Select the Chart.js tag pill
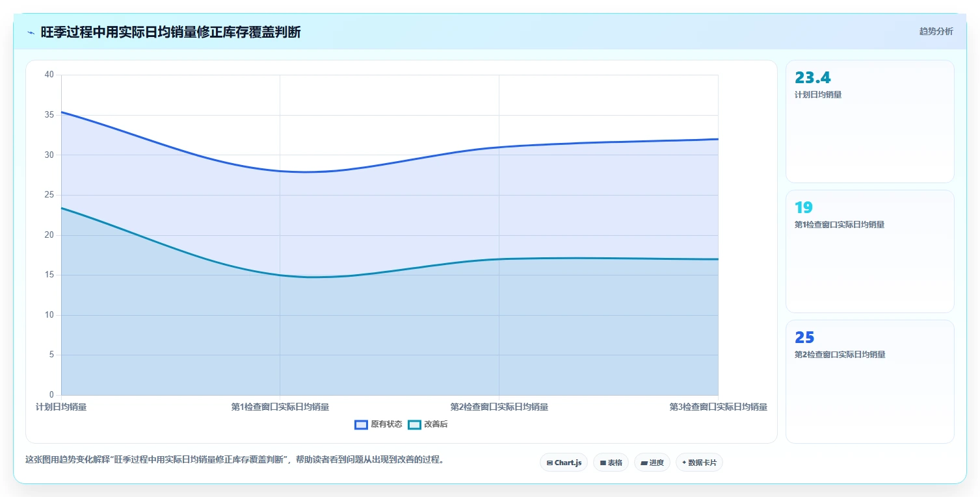Image resolution: width=980 pixels, height=497 pixels. [x=564, y=463]
